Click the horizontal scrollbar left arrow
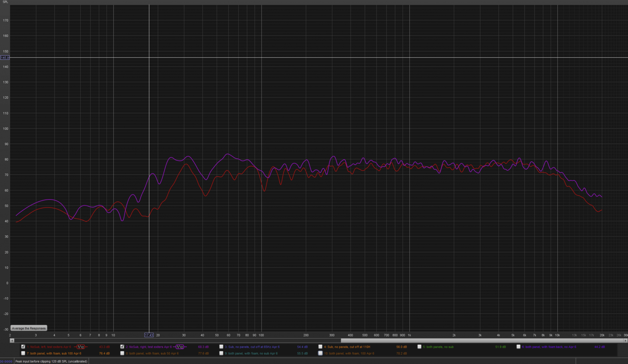 pos(12,340)
